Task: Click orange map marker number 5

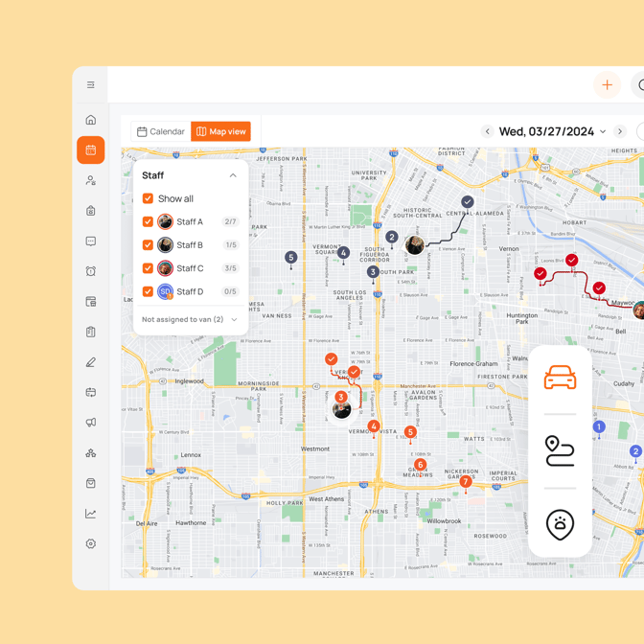Action: click(x=410, y=431)
